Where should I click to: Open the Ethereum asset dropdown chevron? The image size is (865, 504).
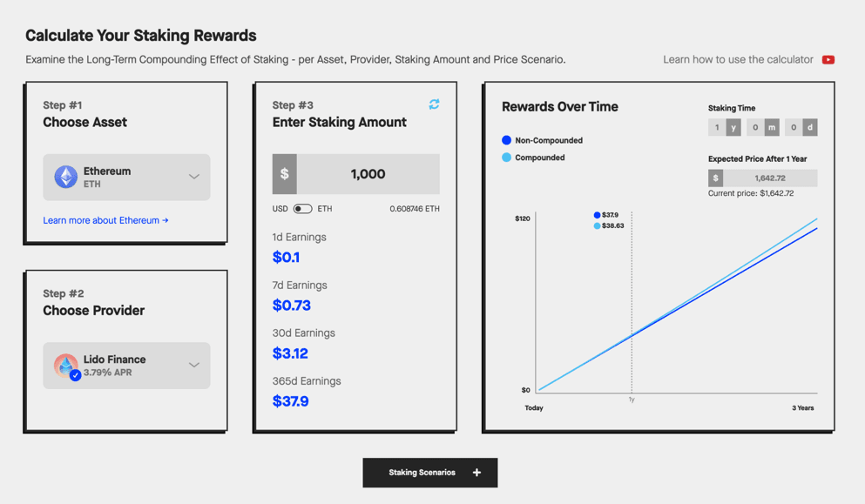[193, 177]
